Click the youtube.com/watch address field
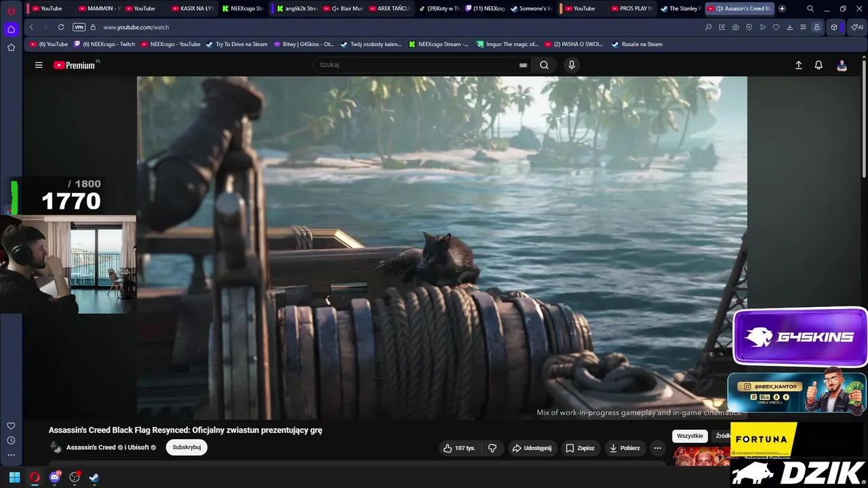Screen dimensions: 868x488 (136, 27)
